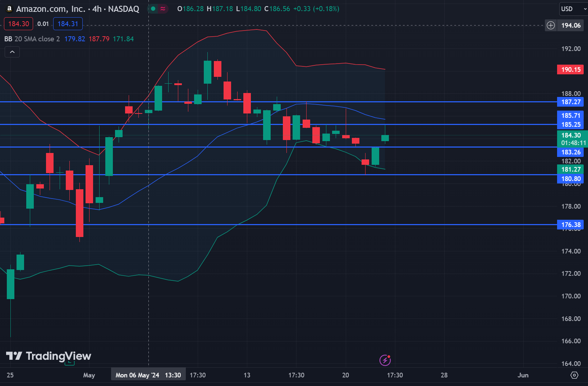Image resolution: width=588 pixels, height=386 pixels.
Task: Click the red 190.15 upper band label
Action: pyautogui.click(x=570, y=70)
